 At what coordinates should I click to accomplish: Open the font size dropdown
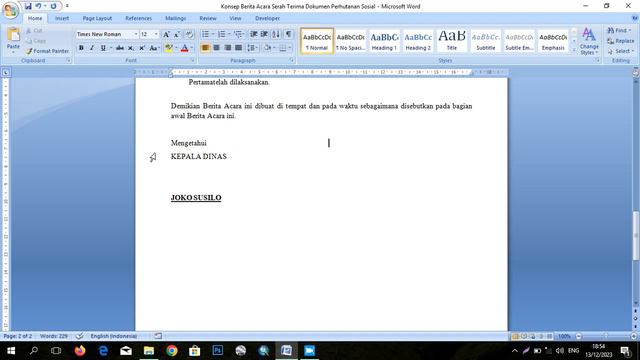pos(156,34)
